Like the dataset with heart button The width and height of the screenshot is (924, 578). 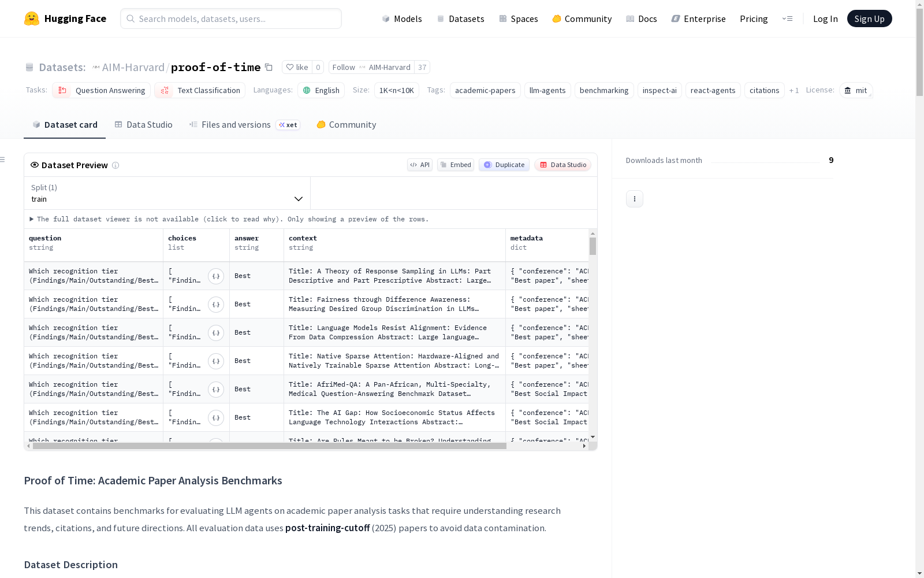(x=297, y=67)
